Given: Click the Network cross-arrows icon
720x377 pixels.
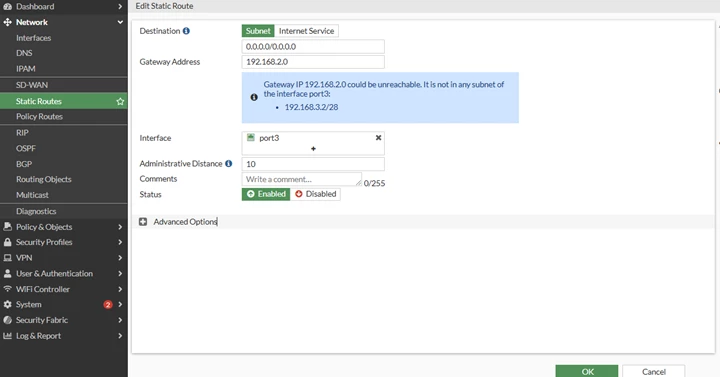Looking at the screenshot, I should [x=7, y=22].
